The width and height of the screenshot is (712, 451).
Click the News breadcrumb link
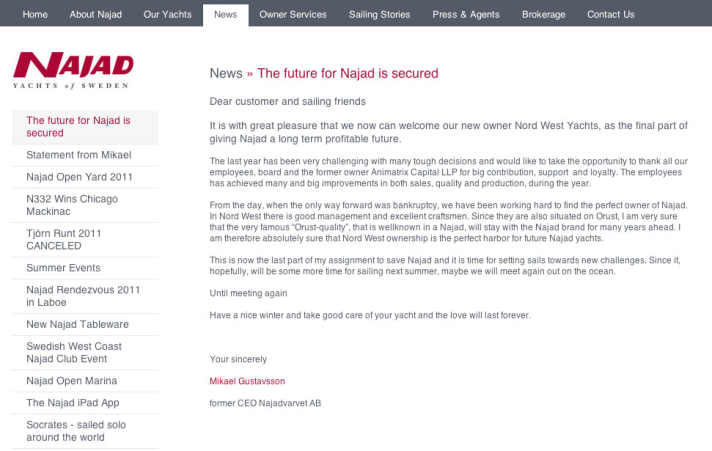tap(226, 73)
